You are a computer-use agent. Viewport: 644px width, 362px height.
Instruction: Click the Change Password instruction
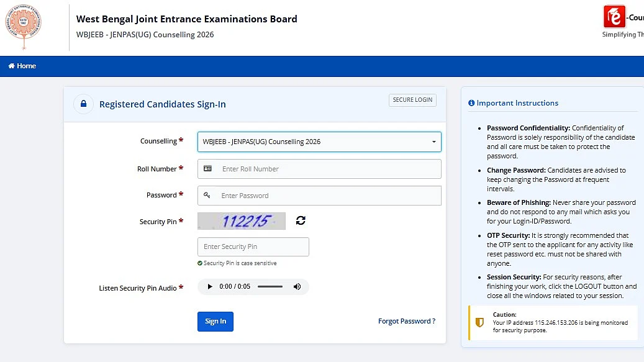pos(556,179)
